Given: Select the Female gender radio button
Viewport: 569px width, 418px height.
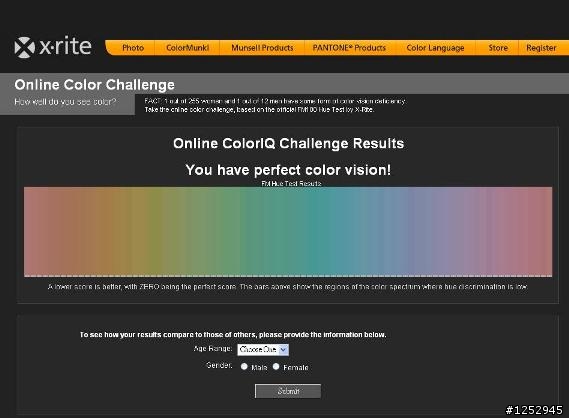Looking at the screenshot, I should click(276, 366).
